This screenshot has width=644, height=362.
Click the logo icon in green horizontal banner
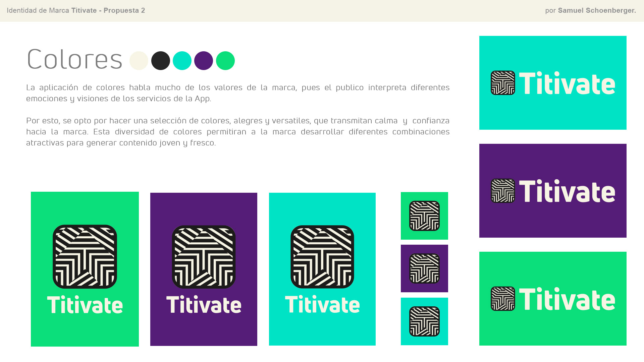pyautogui.click(x=502, y=299)
